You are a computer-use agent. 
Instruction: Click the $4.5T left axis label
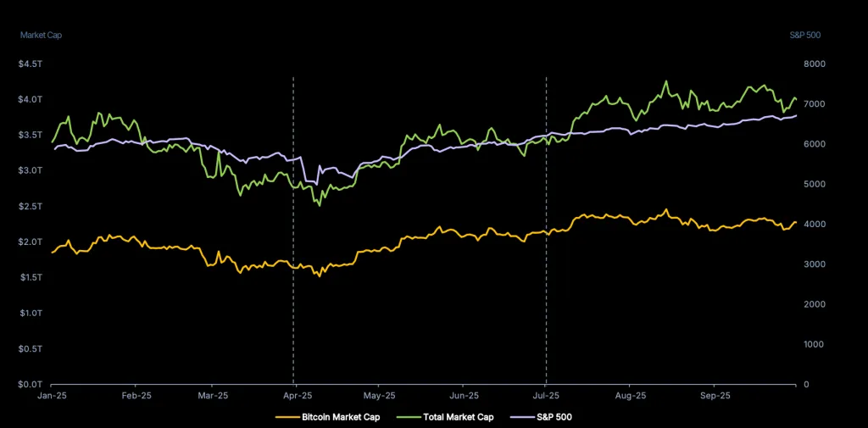(31, 64)
